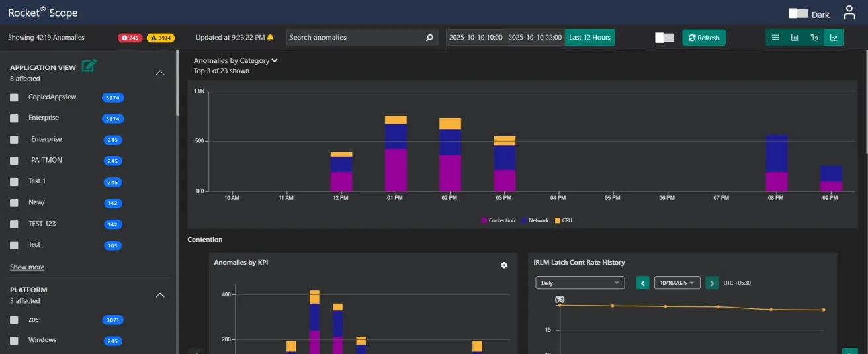Image resolution: width=868 pixels, height=354 pixels.
Task: Click the Refresh button
Action: pyautogui.click(x=704, y=38)
